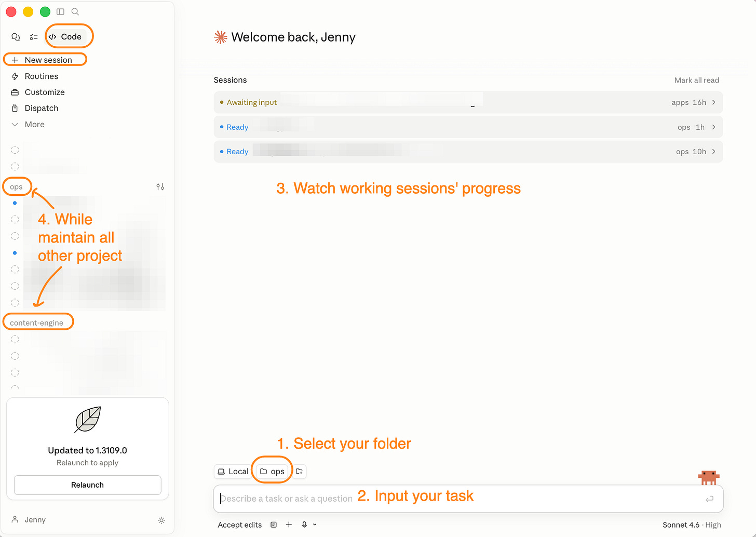Click the add folder icon
The image size is (756, 537).
[300, 472]
